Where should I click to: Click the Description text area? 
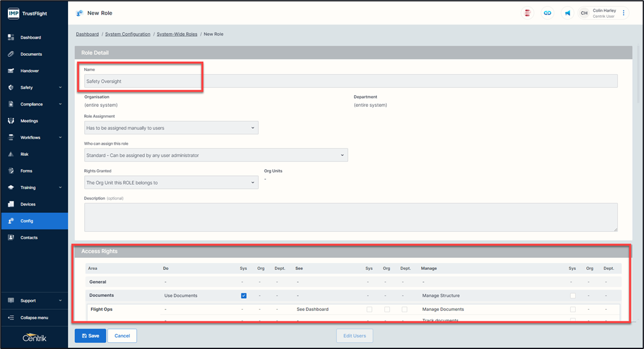pos(350,217)
